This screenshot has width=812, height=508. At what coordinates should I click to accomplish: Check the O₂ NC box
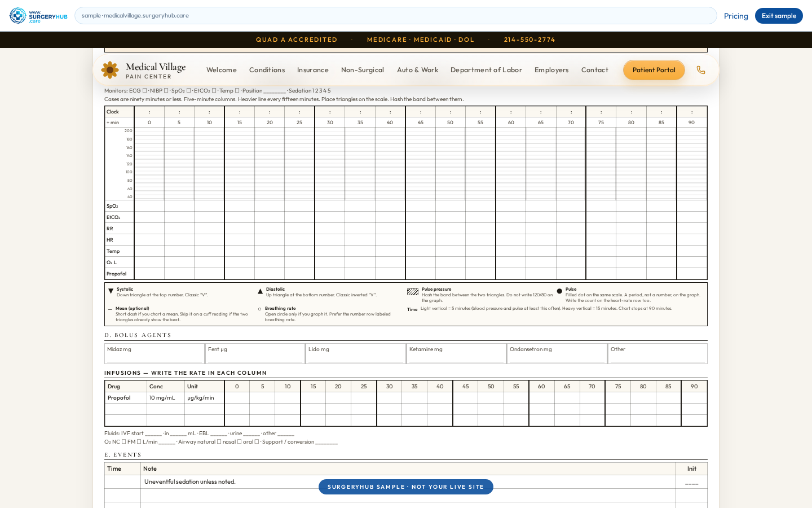pos(123,441)
